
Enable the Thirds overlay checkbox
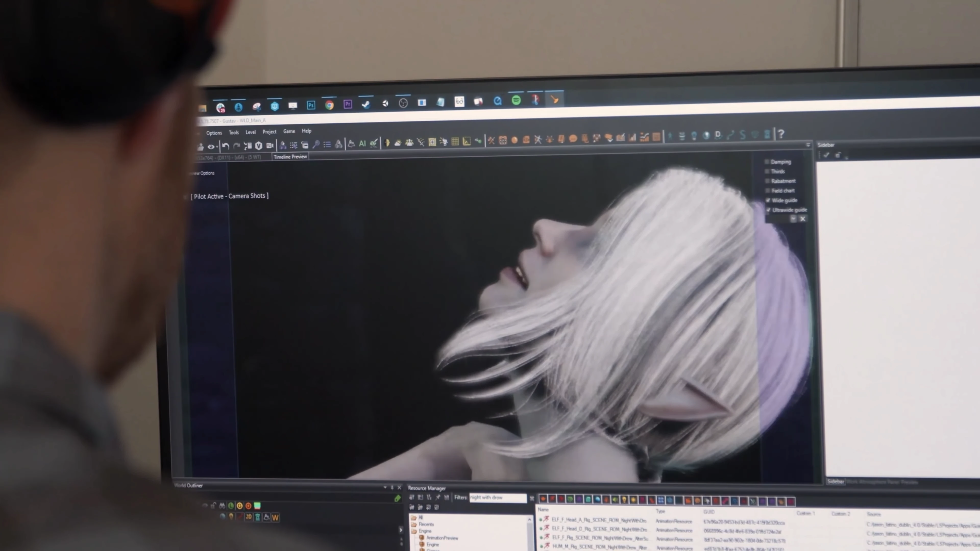tap(767, 171)
